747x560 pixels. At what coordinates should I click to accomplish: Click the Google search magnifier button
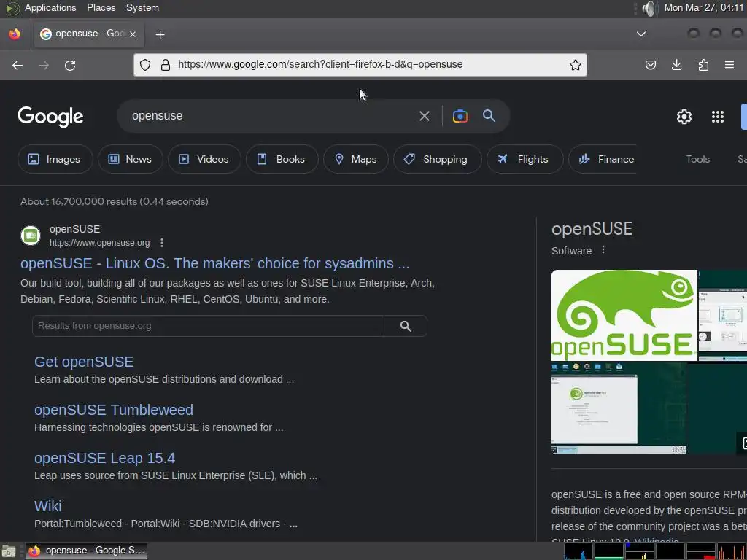tap(489, 115)
